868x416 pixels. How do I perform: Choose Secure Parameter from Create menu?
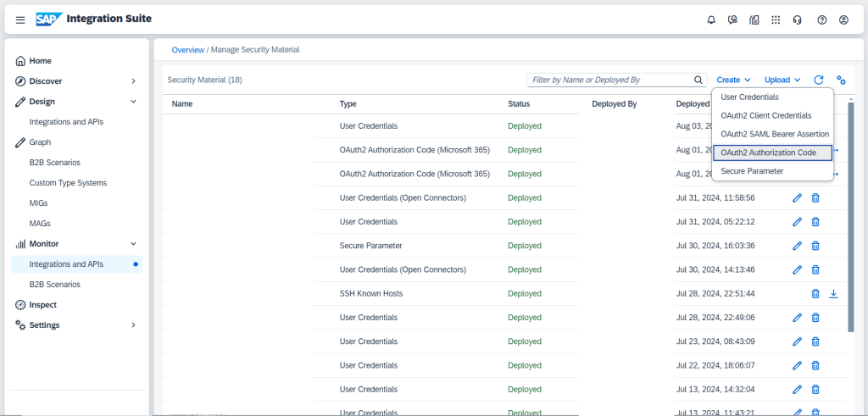(x=752, y=171)
